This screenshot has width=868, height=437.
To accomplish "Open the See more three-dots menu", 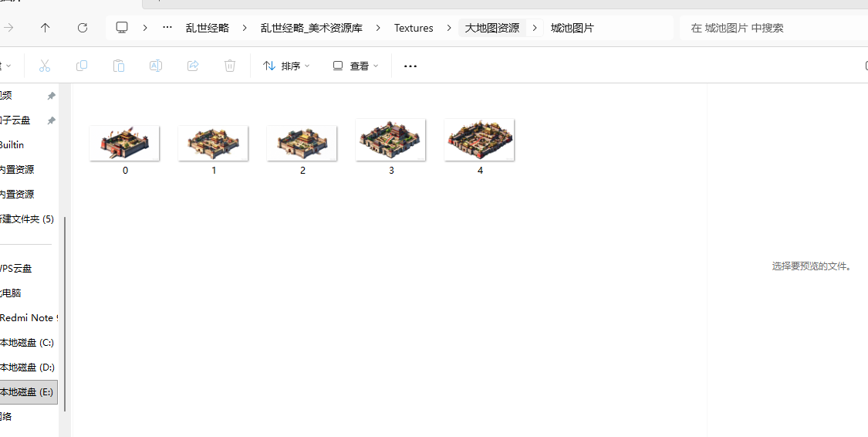I will [x=410, y=66].
